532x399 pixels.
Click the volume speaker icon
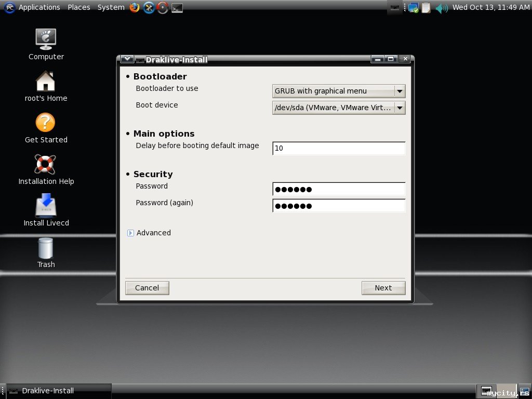click(x=441, y=8)
